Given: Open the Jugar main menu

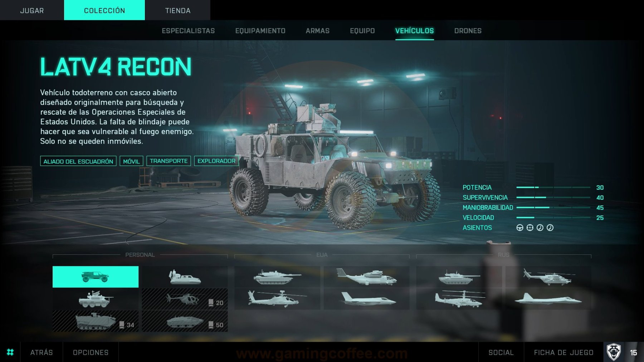Looking at the screenshot, I should [32, 10].
